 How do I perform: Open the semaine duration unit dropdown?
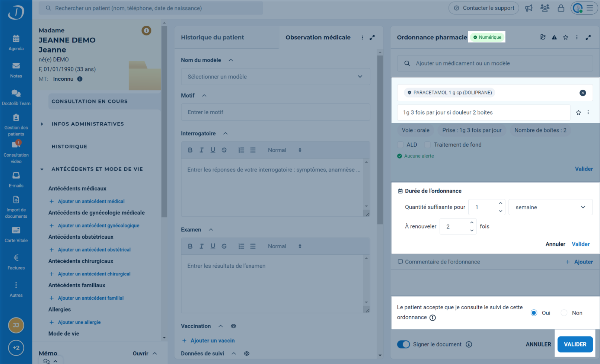point(550,207)
